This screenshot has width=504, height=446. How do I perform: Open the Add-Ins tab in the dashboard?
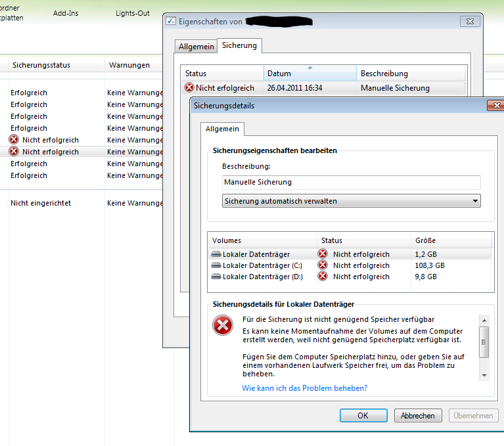pyautogui.click(x=66, y=13)
